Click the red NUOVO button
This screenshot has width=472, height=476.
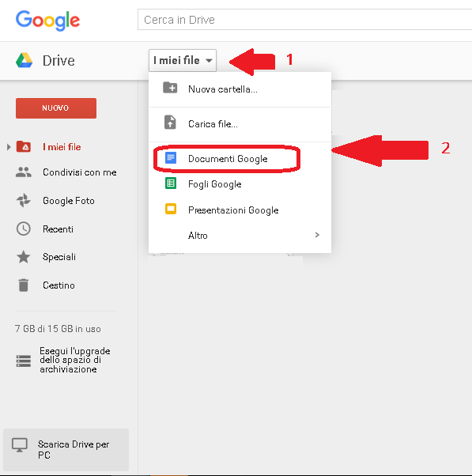[x=56, y=108]
